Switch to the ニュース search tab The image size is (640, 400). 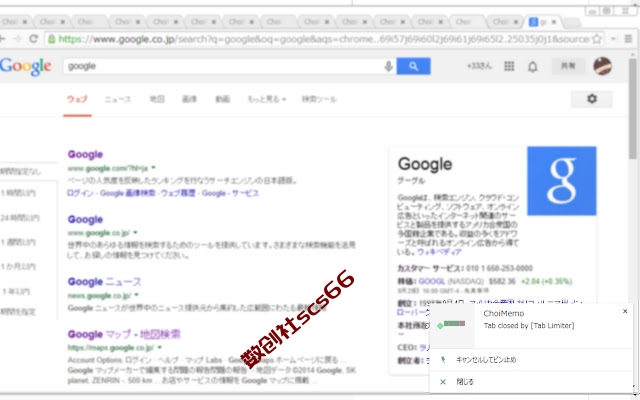click(118, 99)
